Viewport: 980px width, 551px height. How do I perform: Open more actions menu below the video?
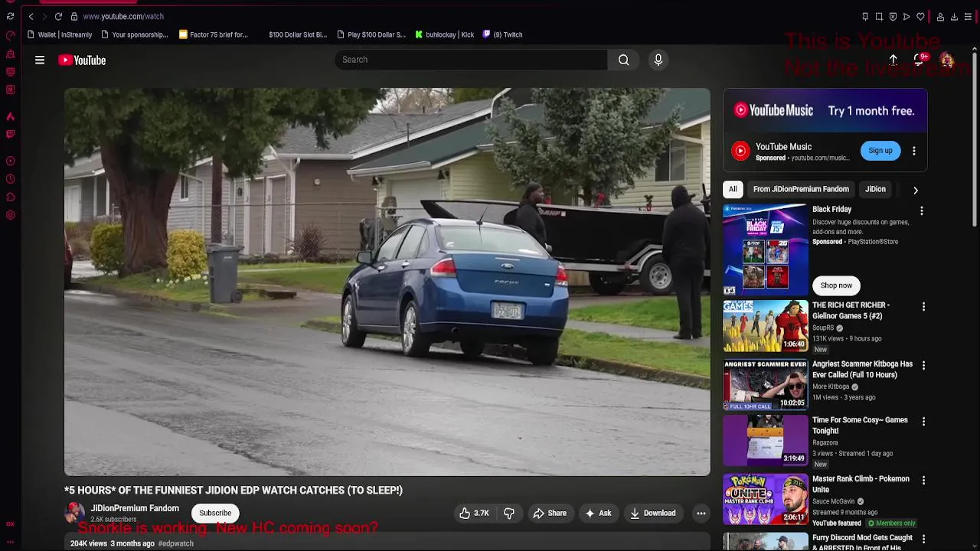(701, 514)
